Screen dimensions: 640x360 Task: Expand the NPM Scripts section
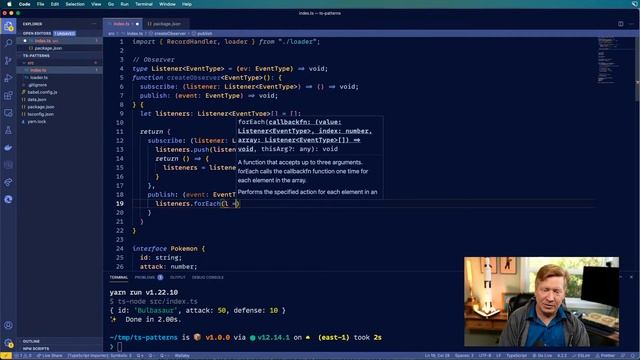click(60, 349)
